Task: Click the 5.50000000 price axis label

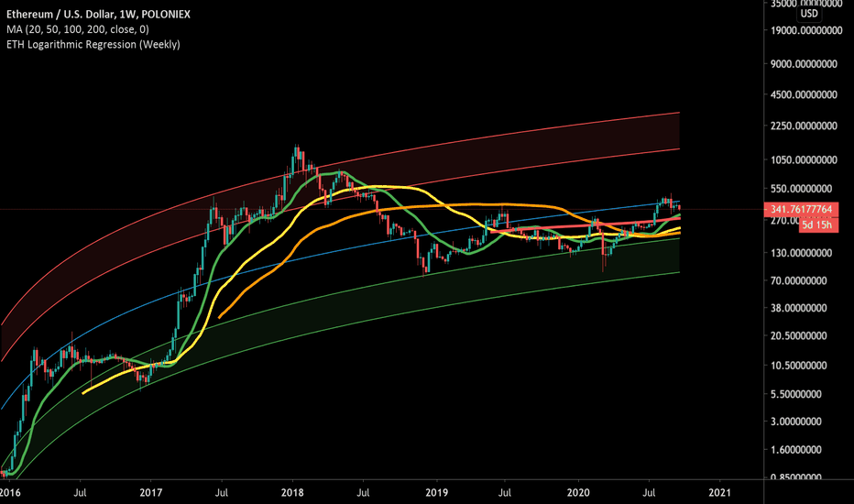Action: (795, 394)
